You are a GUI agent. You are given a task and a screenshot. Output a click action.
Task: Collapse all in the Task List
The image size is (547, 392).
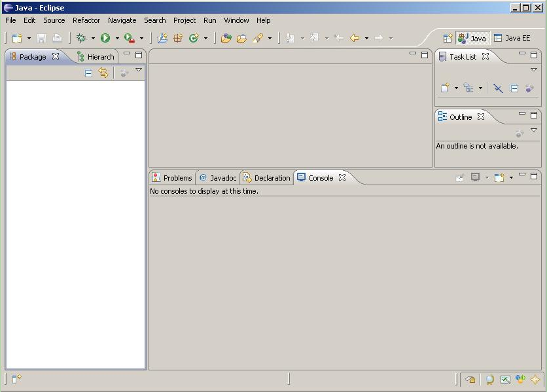click(514, 88)
